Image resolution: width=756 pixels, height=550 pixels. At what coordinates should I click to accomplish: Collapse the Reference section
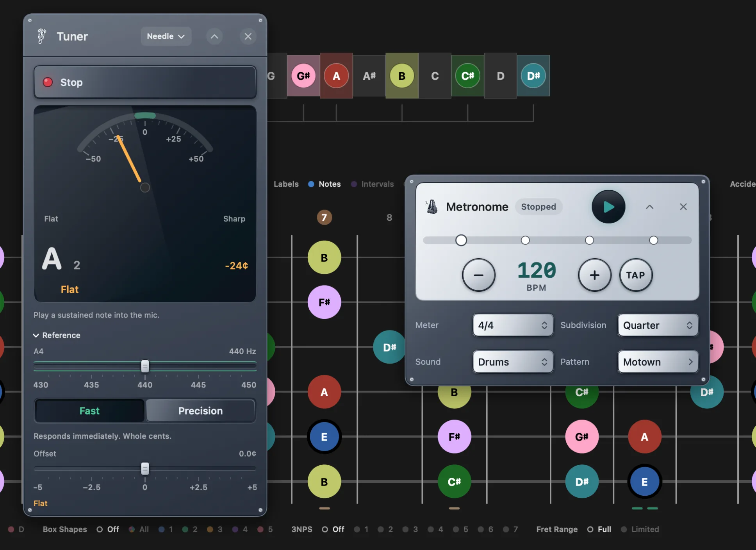click(57, 335)
